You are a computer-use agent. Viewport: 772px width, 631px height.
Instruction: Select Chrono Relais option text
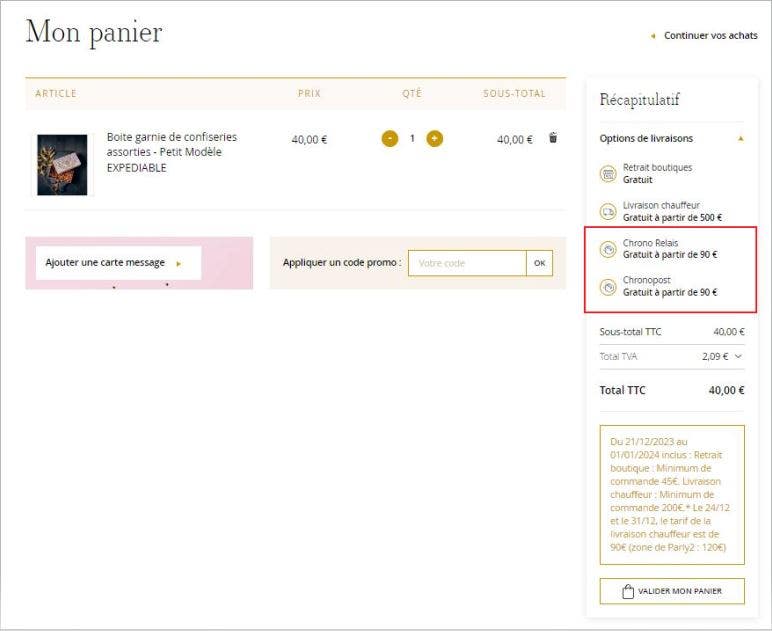(x=650, y=243)
